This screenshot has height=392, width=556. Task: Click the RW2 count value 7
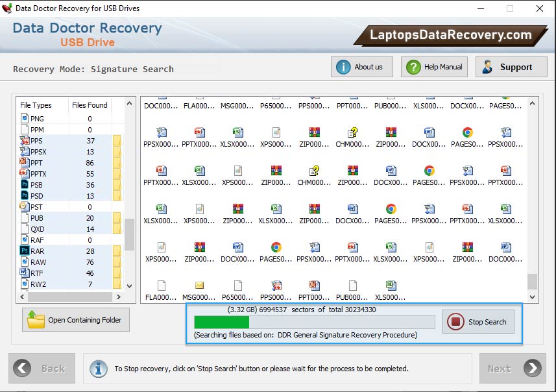point(90,284)
